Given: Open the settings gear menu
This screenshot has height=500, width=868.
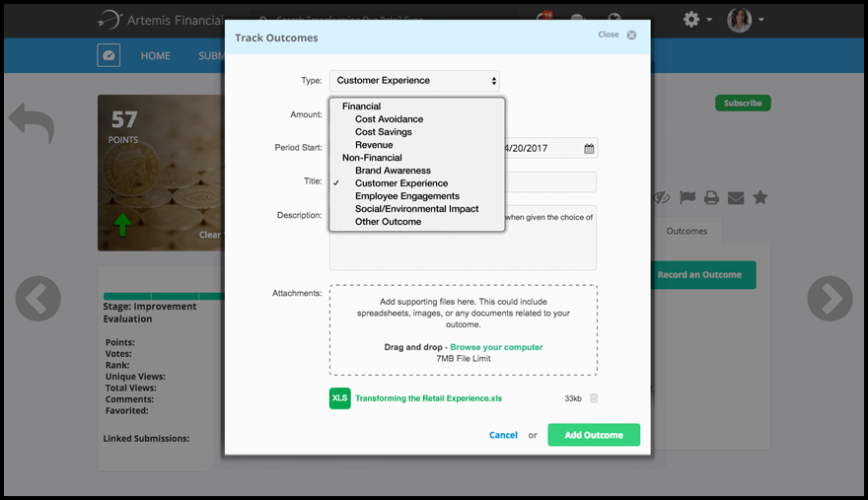Looking at the screenshot, I should coord(690,20).
